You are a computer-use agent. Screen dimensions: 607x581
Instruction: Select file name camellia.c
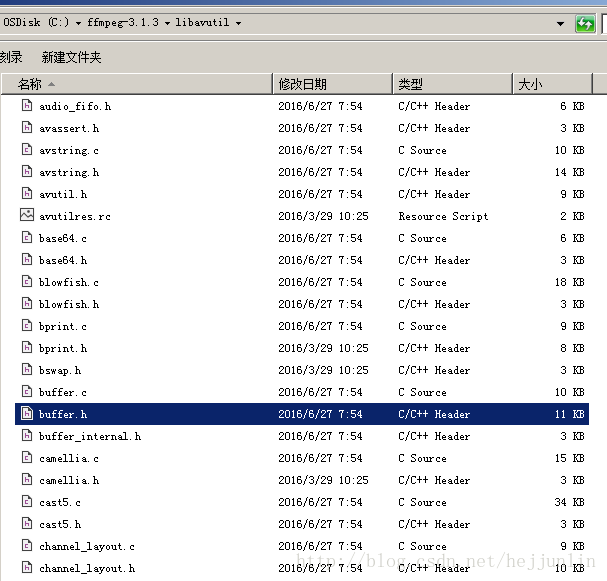point(69,459)
